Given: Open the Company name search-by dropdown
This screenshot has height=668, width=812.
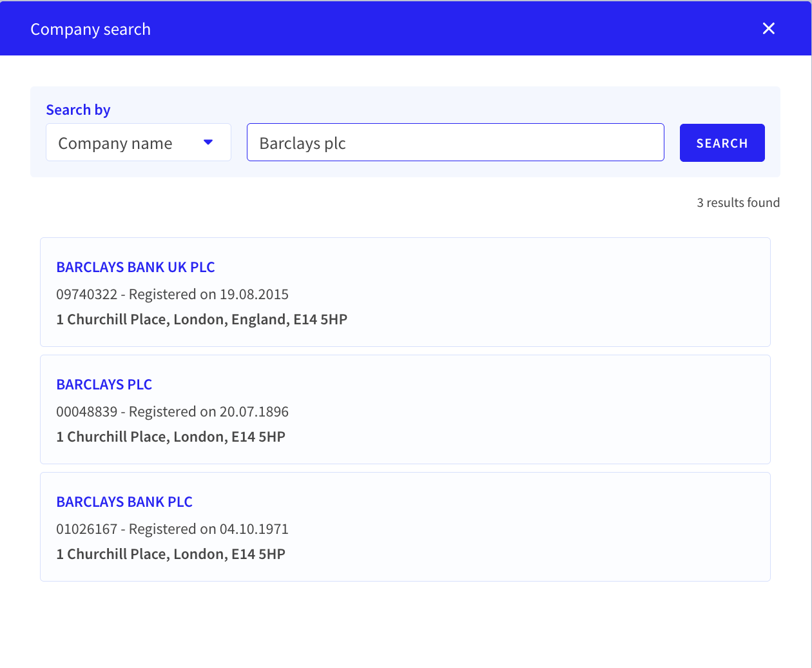Looking at the screenshot, I should [139, 142].
